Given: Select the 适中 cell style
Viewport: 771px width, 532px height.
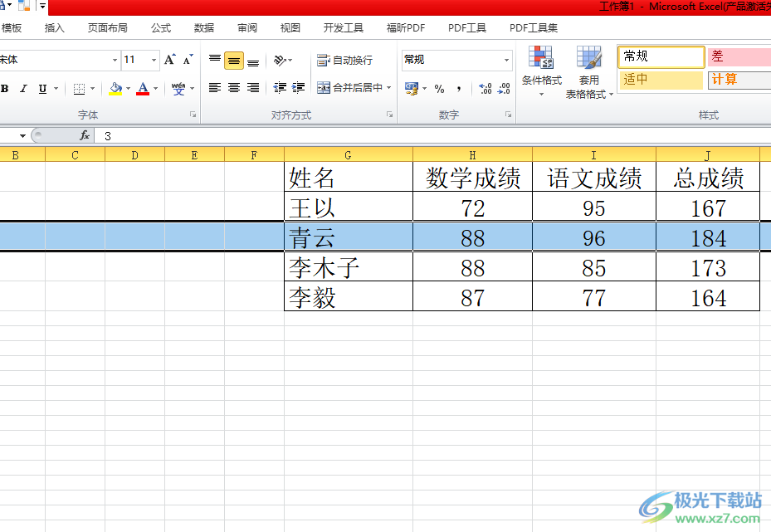Looking at the screenshot, I should click(661, 80).
